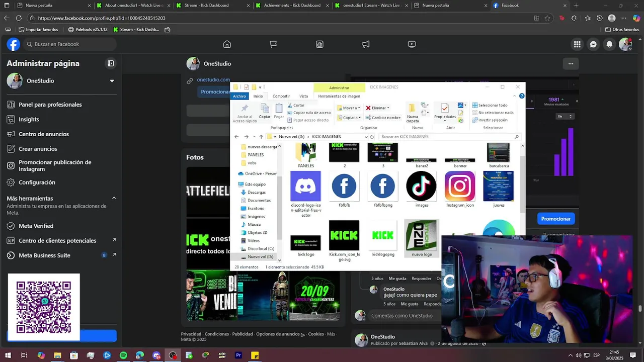Click Cortar scissors in Explorer ribbon
Image resolution: width=644 pixels, height=362 pixels.
click(x=296, y=105)
